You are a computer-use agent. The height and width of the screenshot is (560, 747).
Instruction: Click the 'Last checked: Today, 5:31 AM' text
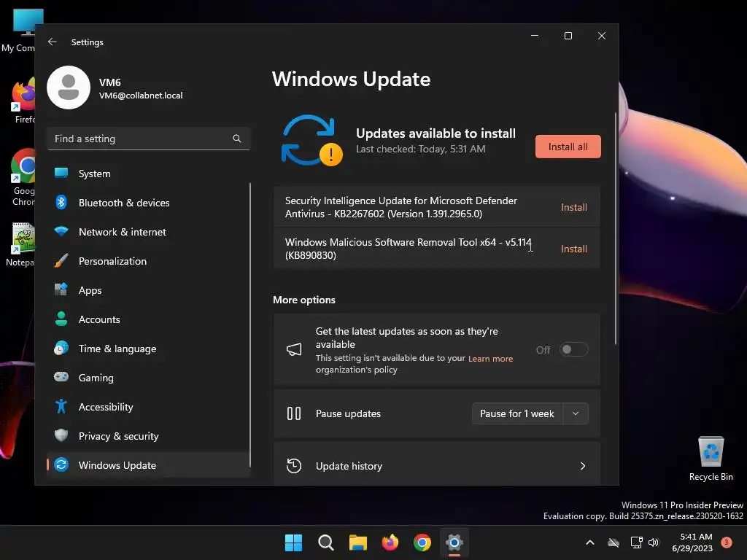tap(421, 149)
